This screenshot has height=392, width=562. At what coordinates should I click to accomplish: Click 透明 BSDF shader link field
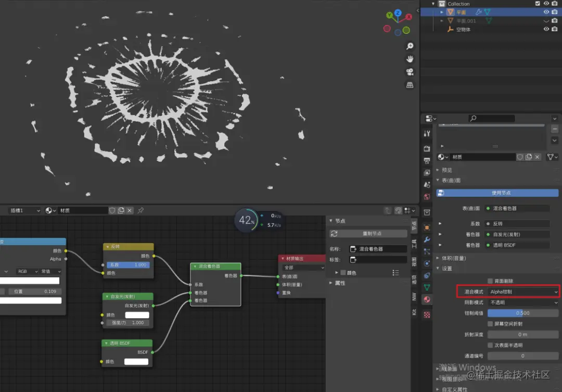point(517,245)
